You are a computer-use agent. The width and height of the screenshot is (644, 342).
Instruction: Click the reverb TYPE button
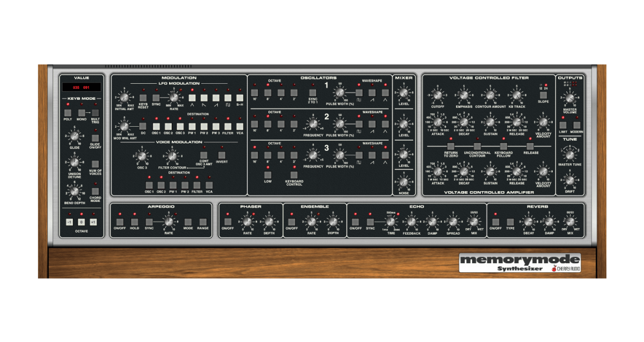click(510, 221)
